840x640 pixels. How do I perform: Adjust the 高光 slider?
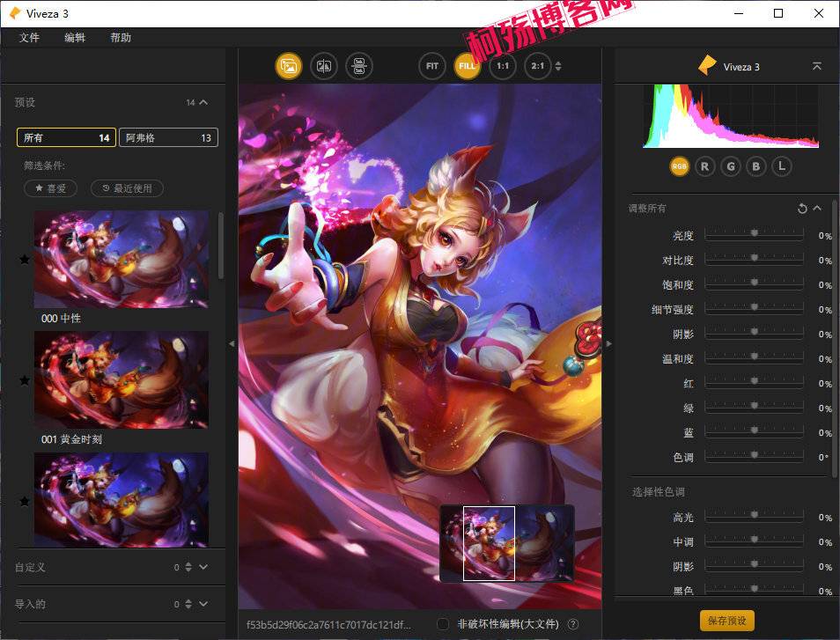(755, 515)
